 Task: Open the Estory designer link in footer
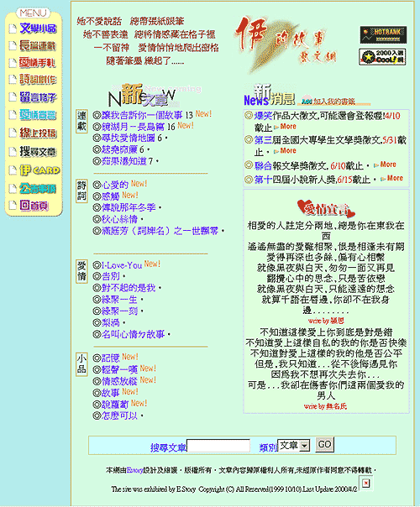pyautogui.click(x=134, y=470)
